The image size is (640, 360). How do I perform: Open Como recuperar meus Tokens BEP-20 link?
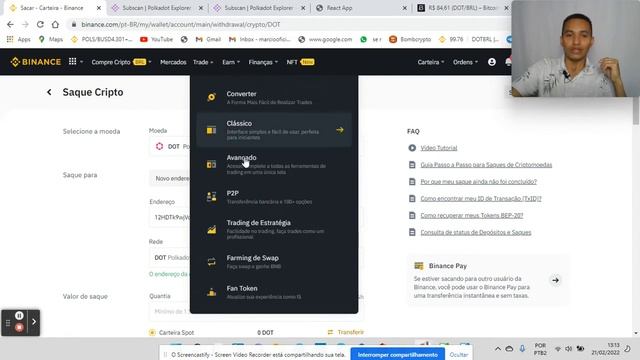click(471, 216)
